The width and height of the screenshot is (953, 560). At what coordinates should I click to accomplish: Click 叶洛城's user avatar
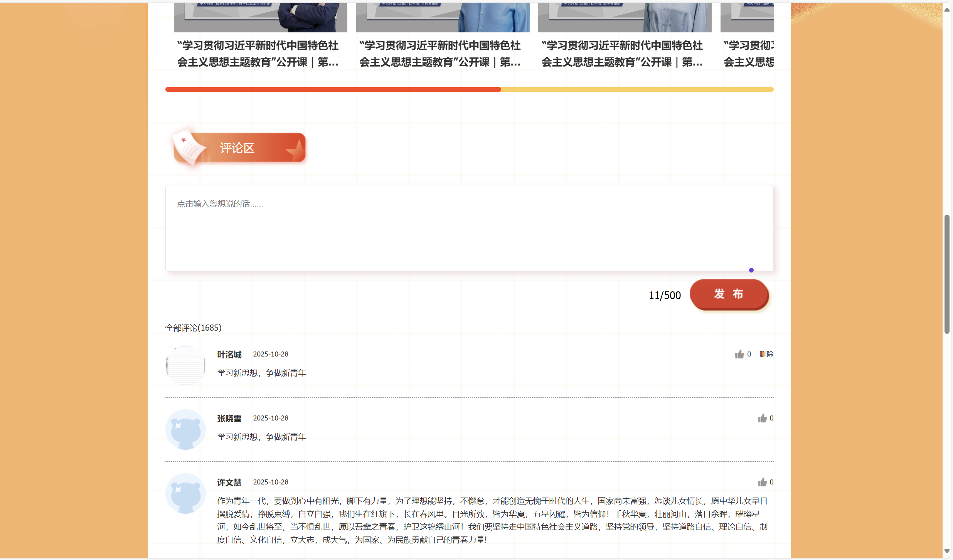coord(185,365)
